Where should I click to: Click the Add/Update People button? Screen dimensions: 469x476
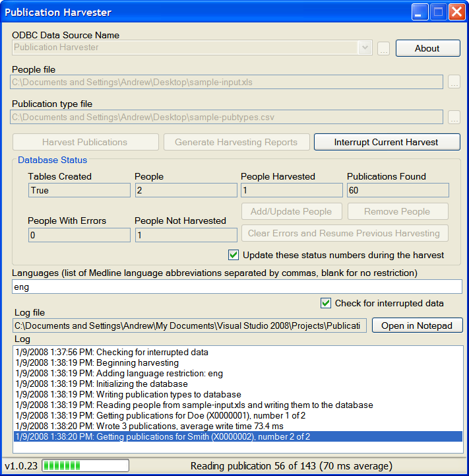click(292, 211)
